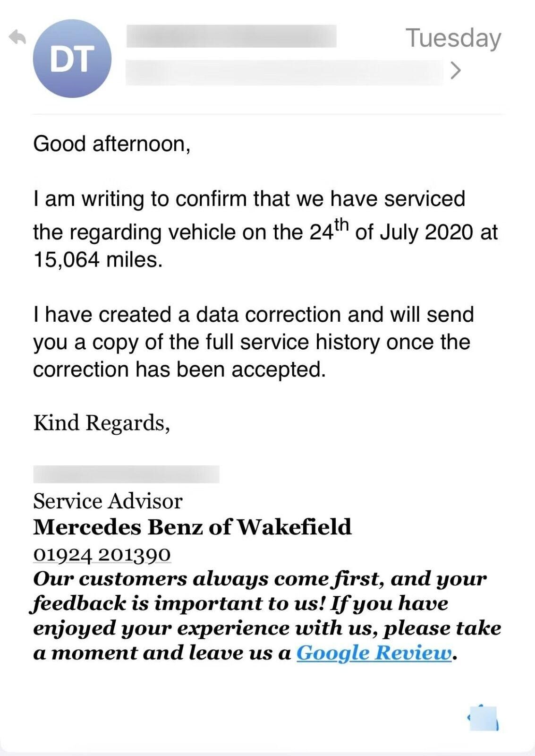Screen dimensions: 535x756
Task: Open the Google Review link
Action: tap(374, 653)
